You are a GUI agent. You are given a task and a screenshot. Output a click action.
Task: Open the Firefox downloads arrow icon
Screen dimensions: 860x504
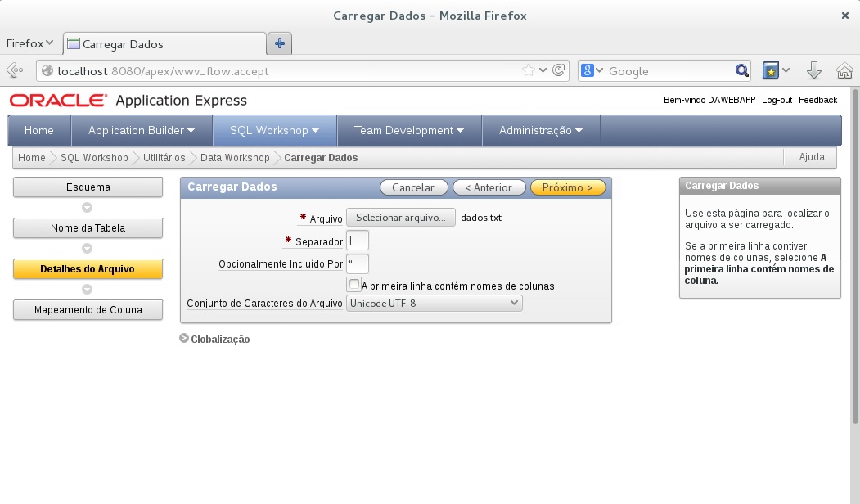click(x=813, y=71)
